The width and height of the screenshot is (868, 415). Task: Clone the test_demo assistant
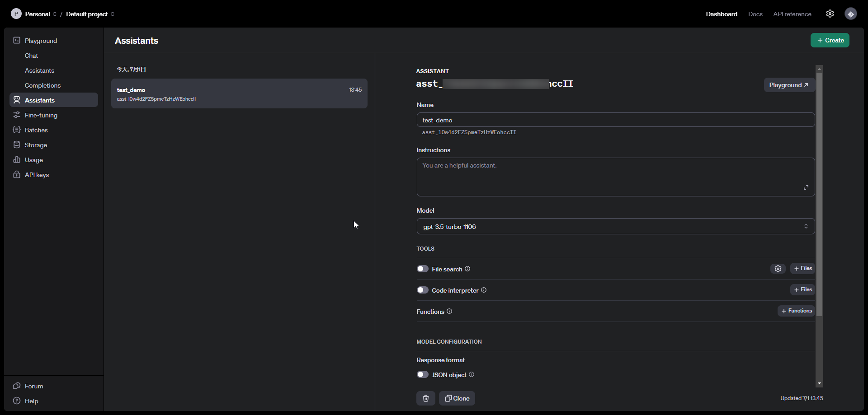[457, 398]
